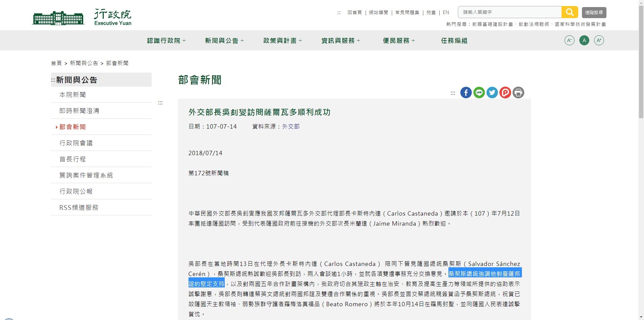Screen dimensions: 644x320
Task: Expand the 認識行政院 menu
Action: (x=166, y=41)
